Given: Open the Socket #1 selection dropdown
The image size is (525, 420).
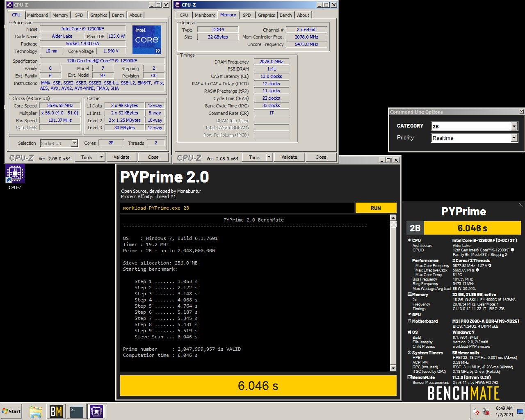Looking at the screenshot, I should click(59, 143).
